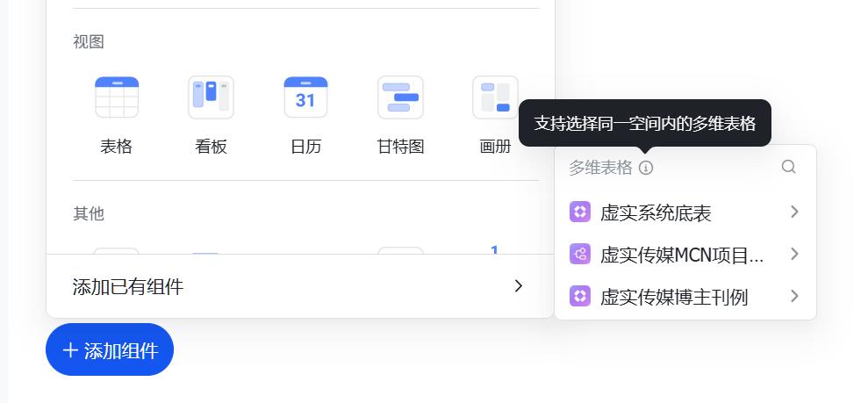Choose the 画册 gallery view icon

click(x=496, y=97)
